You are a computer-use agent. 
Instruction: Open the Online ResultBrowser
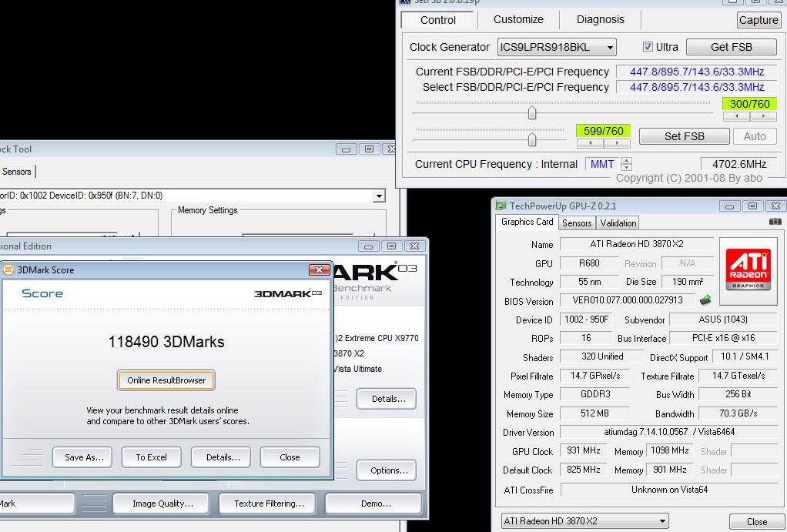pyautogui.click(x=166, y=380)
